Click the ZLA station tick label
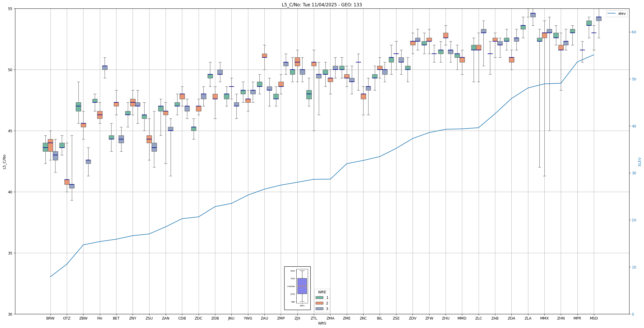This screenshot has width=644, height=328. (x=528, y=318)
